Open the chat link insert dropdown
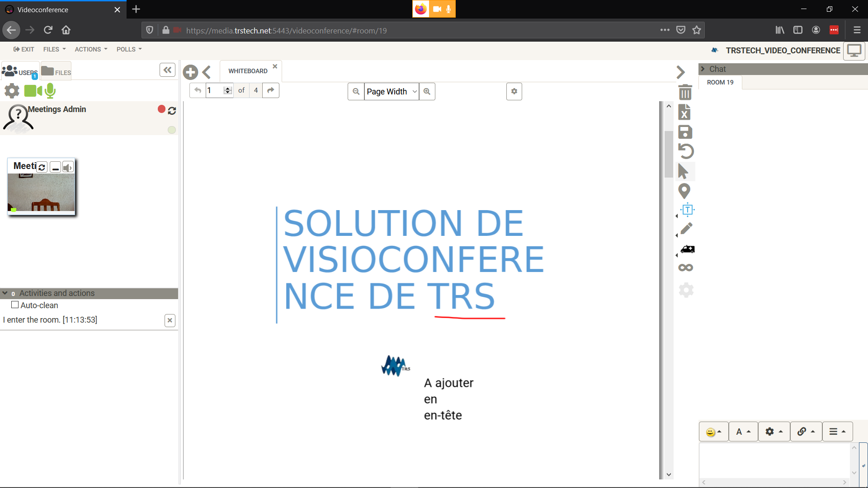Screen dimensions: 868x488 point(806,432)
